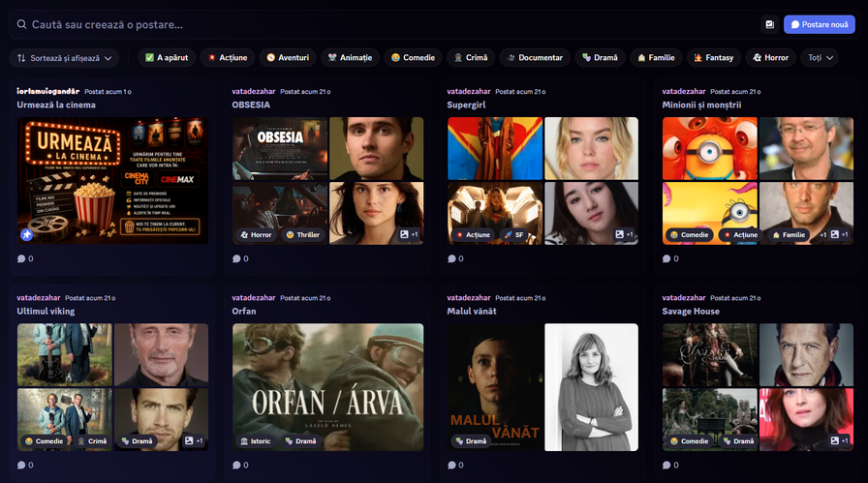
Task: Click the Comedie tag on 'Savage House' post
Action: coord(689,441)
